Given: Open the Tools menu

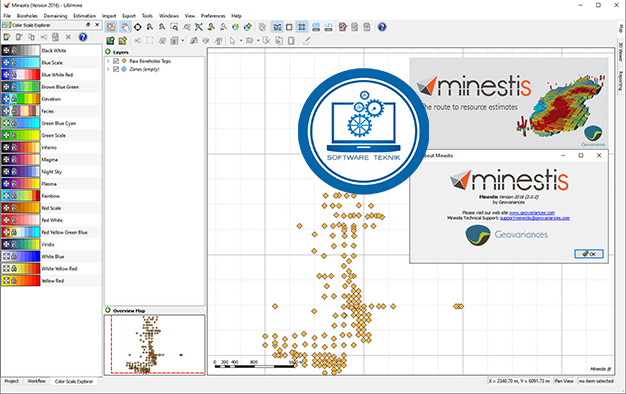Looking at the screenshot, I should pyautogui.click(x=147, y=16).
